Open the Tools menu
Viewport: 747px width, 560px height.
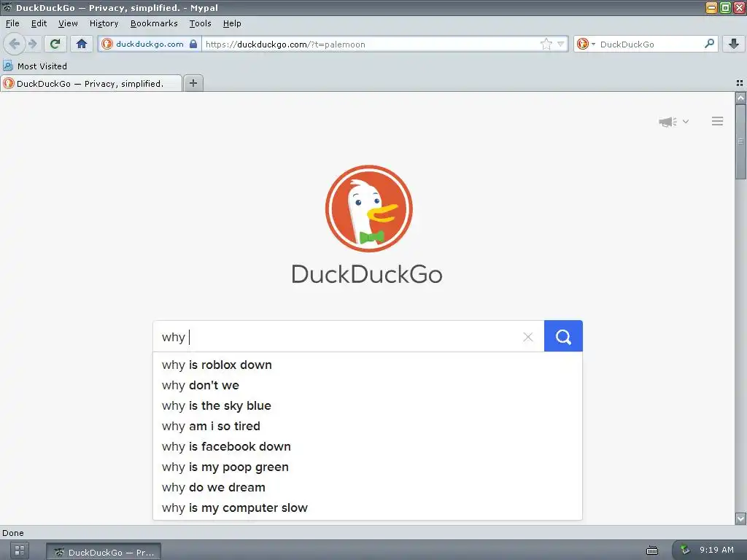(x=200, y=23)
